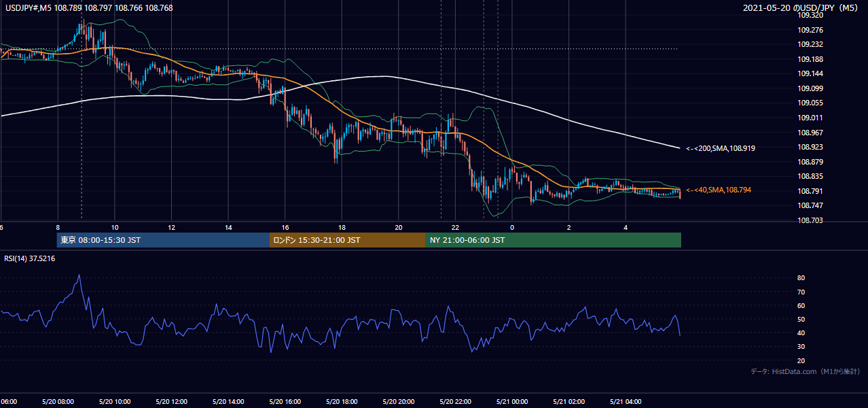
Task: Click the 5/20 16:00 time axis label
Action: [284, 401]
